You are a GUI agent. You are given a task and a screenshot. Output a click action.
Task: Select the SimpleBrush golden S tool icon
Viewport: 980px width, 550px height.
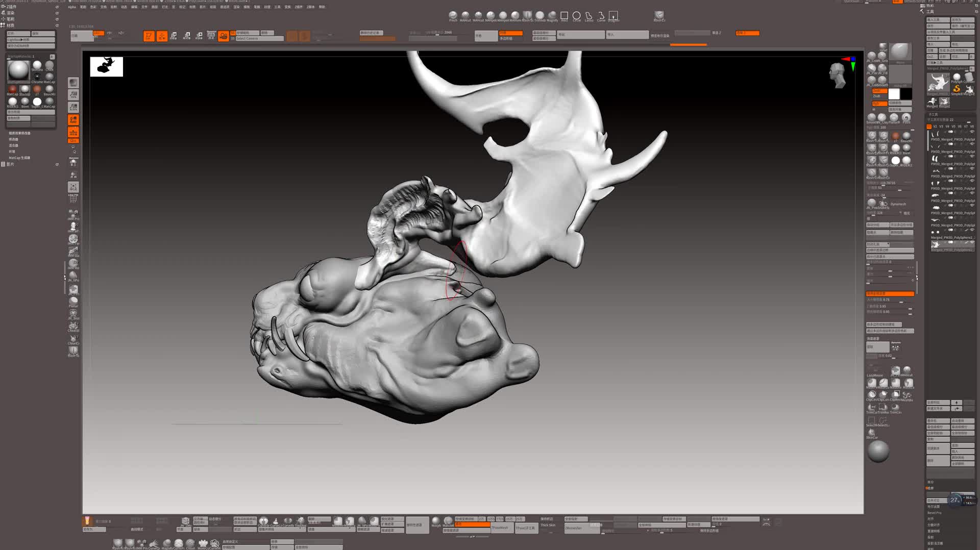(x=957, y=89)
